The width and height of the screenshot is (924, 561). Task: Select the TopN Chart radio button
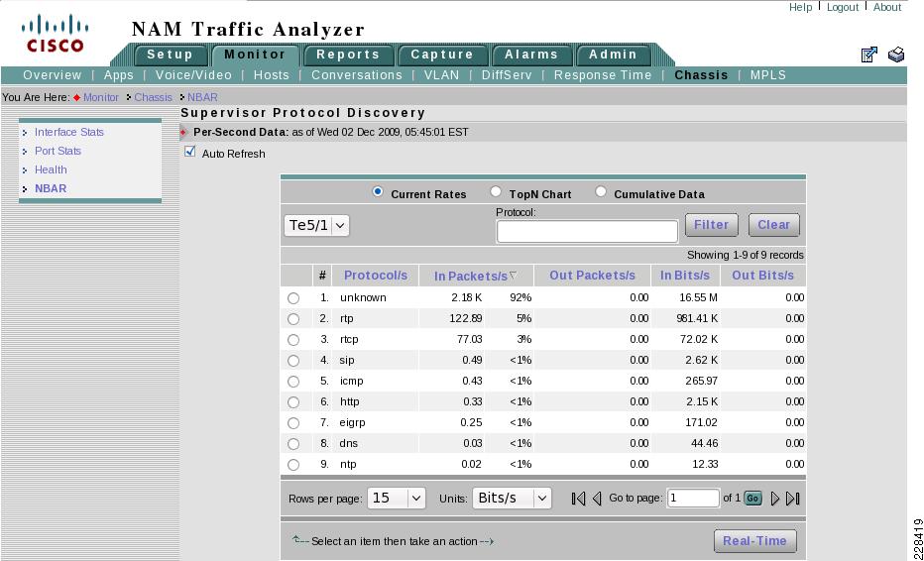[x=496, y=191]
